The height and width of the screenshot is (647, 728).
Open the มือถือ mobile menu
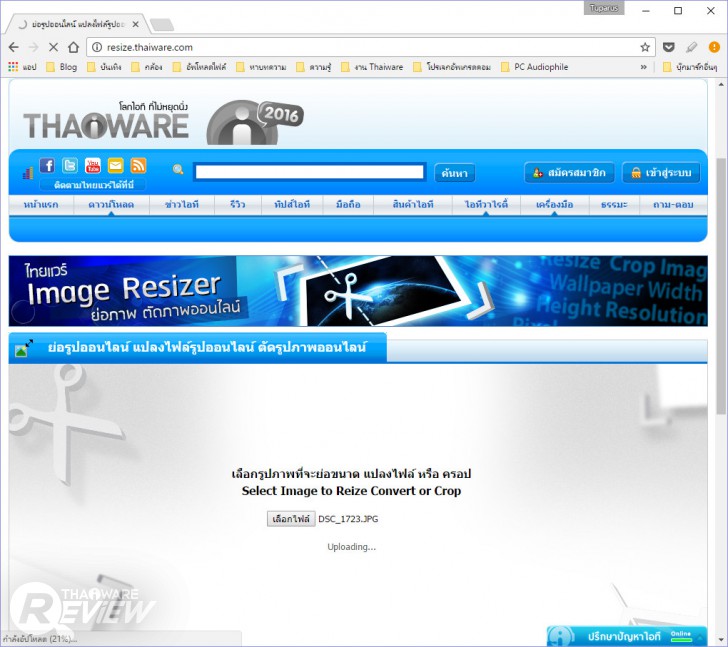[x=348, y=205]
